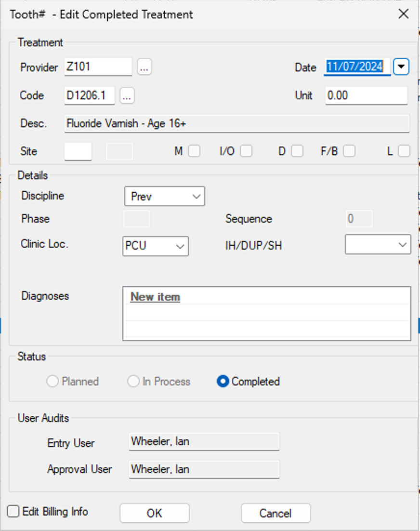Screen dimensions: 420x531
Task: Click the Desc. field Fluoride Varnish text
Action: coord(237,124)
